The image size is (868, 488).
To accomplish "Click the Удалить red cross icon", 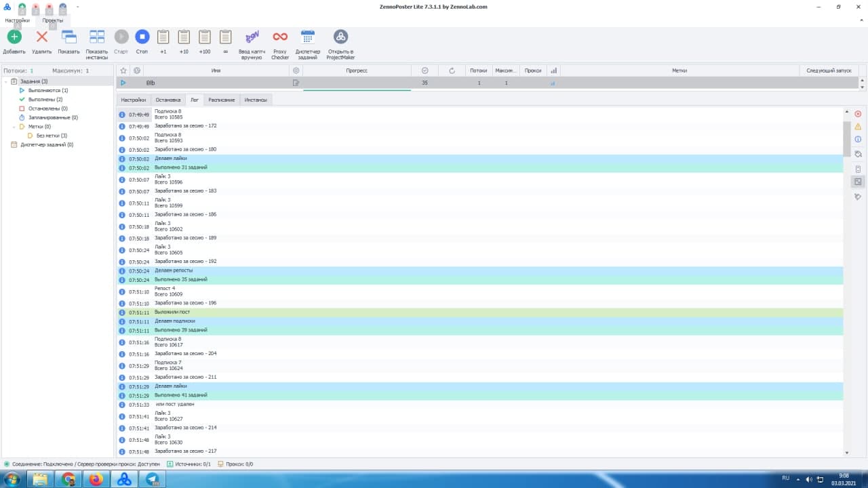I will click(x=41, y=37).
